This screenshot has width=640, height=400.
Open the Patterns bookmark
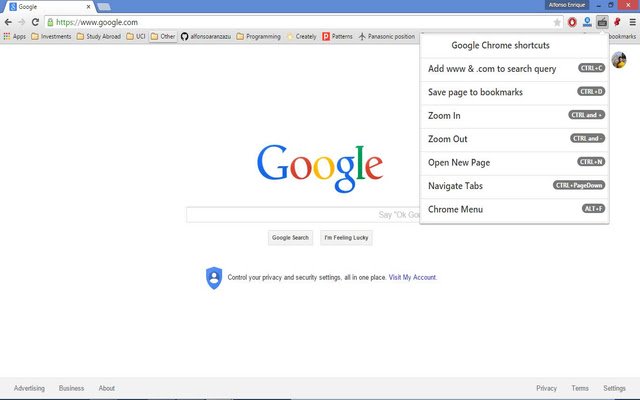point(337,36)
